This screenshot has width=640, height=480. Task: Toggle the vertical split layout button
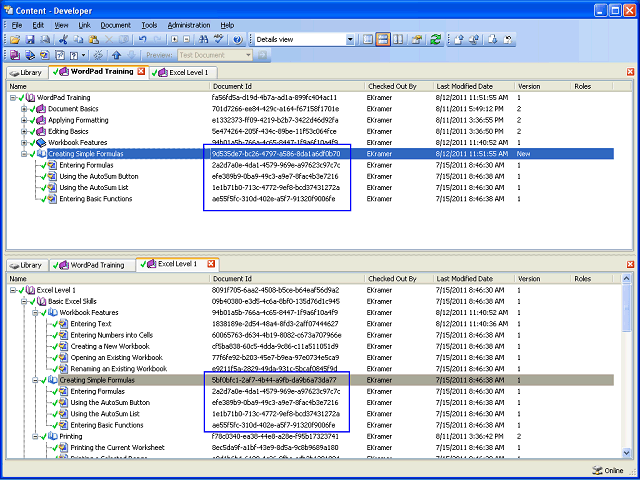click(398, 40)
